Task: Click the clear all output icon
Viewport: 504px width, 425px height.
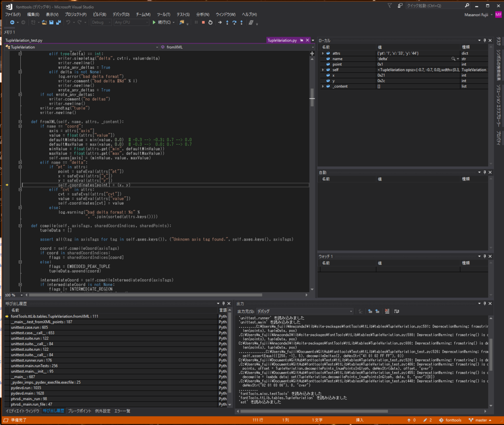Action: pyautogui.click(x=387, y=311)
